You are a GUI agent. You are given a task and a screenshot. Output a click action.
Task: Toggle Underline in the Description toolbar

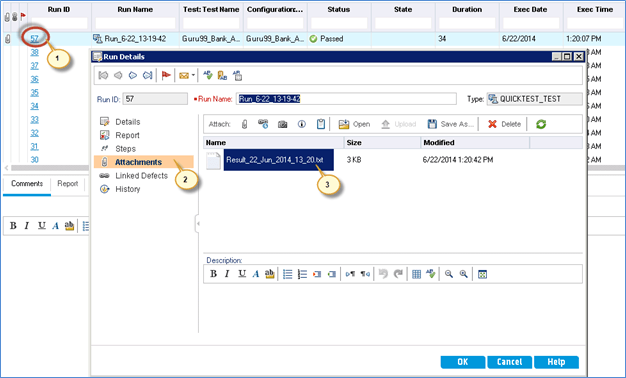[x=242, y=274]
